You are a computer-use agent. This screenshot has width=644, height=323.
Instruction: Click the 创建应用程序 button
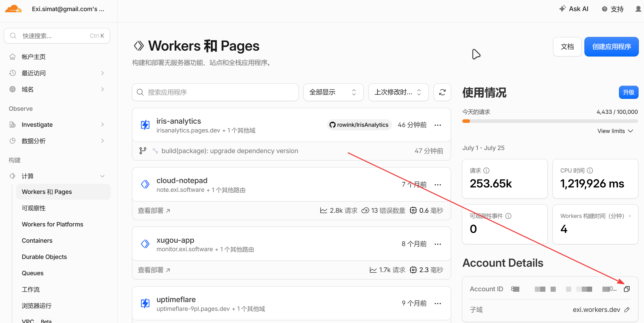(x=611, y=47)
